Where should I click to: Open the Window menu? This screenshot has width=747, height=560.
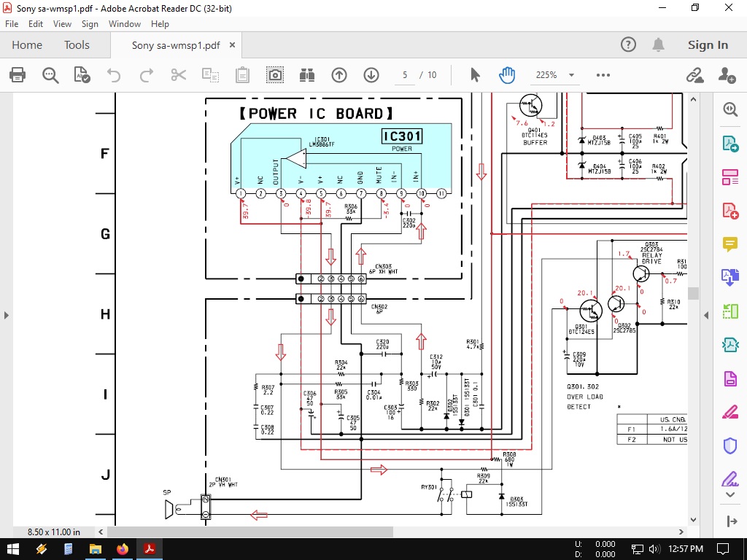(x=125, y=24)
